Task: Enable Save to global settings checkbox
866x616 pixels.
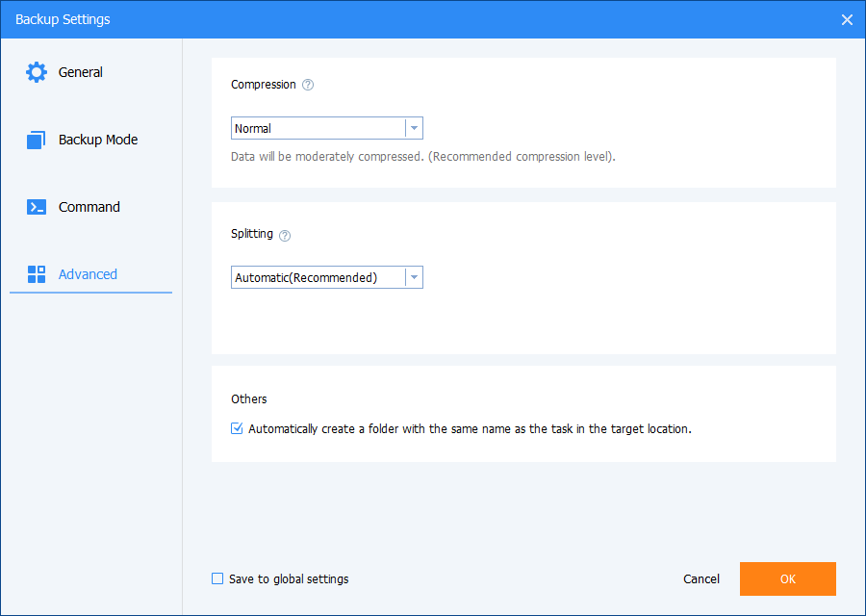Action: [x=217, y=578]
